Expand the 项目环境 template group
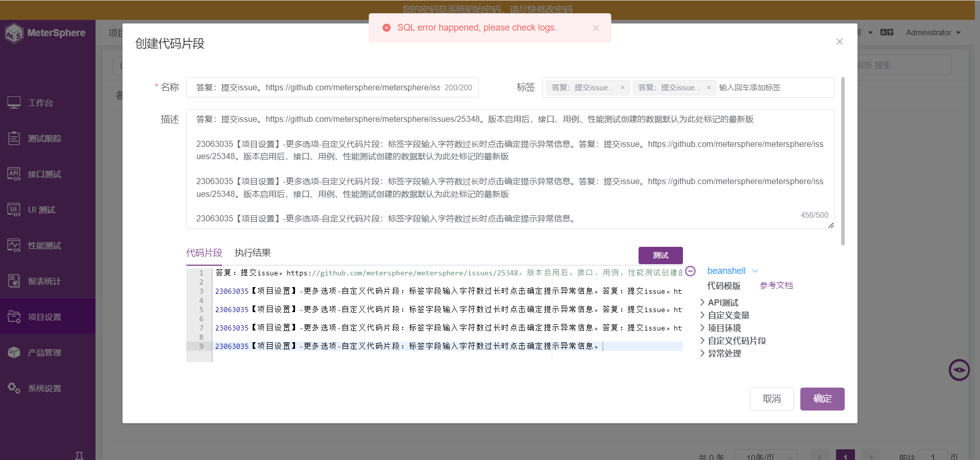This screenshot has width=980, height=460. (x=721, y=328)
